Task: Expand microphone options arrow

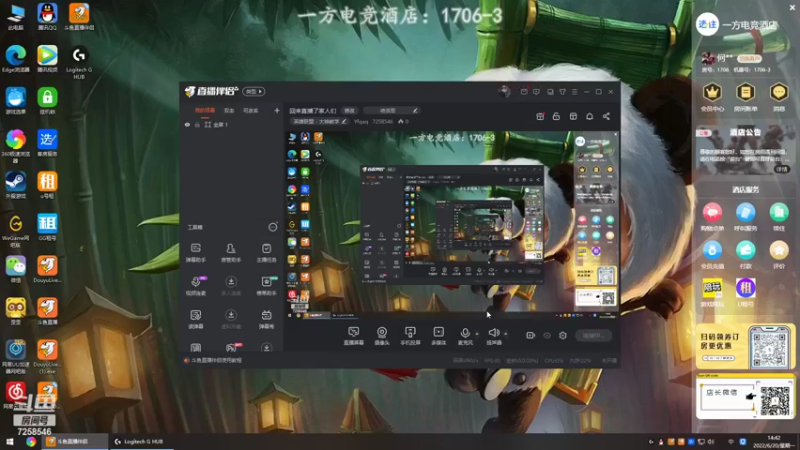Action: [x=477, y=334]
